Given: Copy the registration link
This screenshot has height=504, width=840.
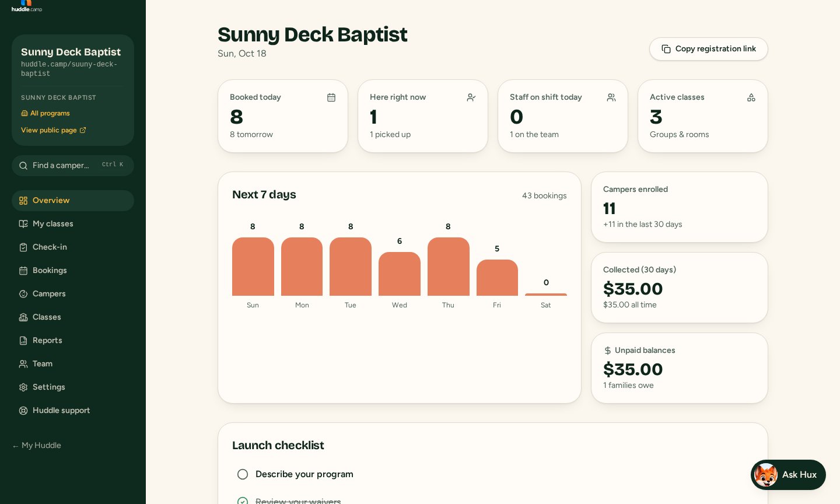Looking at the screenshot, I should tap(709, 49).
